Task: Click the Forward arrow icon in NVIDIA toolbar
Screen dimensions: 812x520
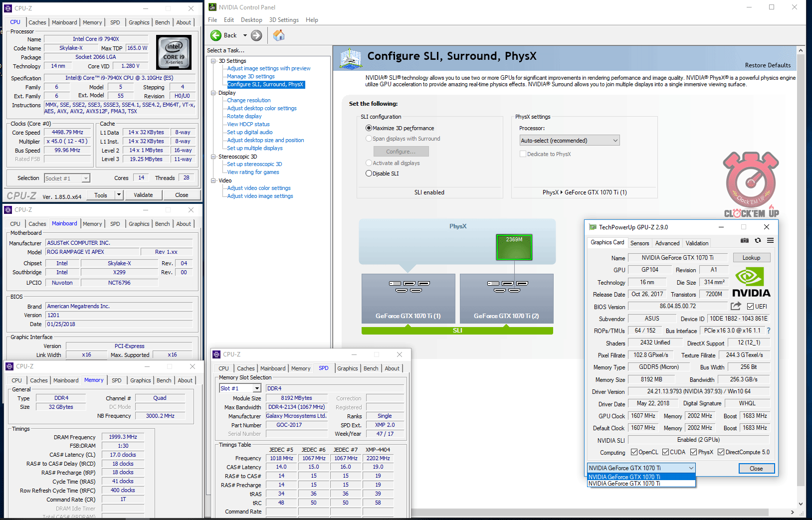Action: click(256, 35)
